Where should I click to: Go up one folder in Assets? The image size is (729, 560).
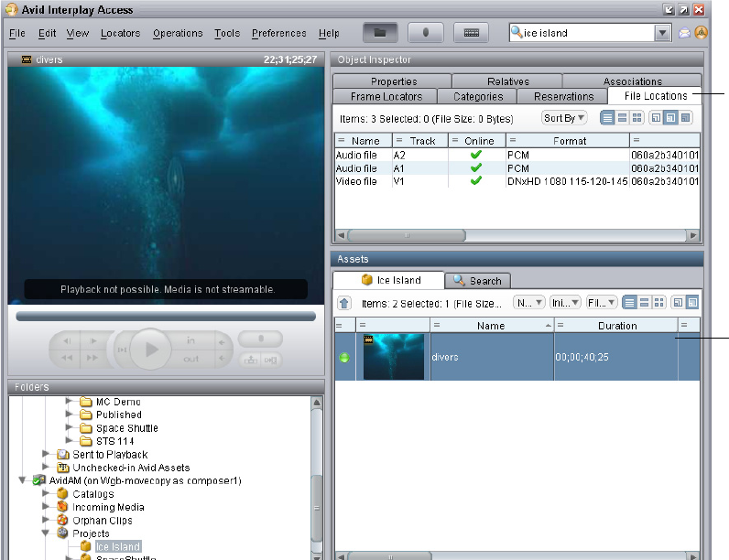344,303
